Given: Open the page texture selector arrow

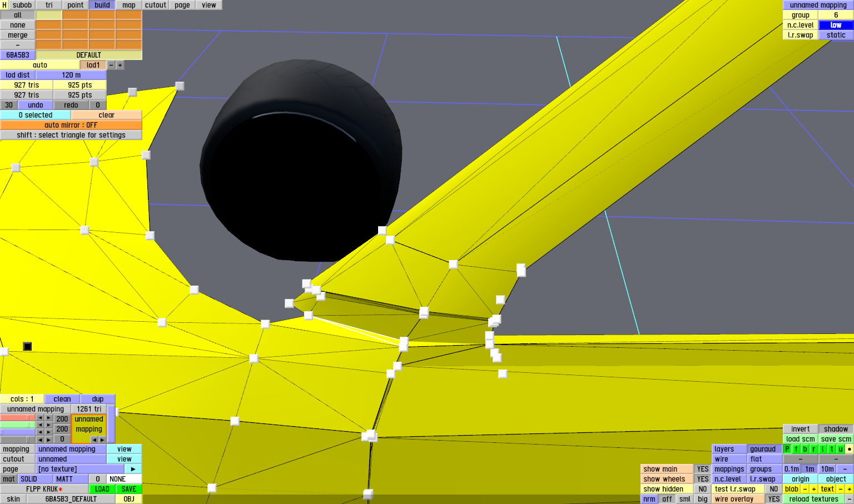Looking at the screenshot, I should pos(133,469).
